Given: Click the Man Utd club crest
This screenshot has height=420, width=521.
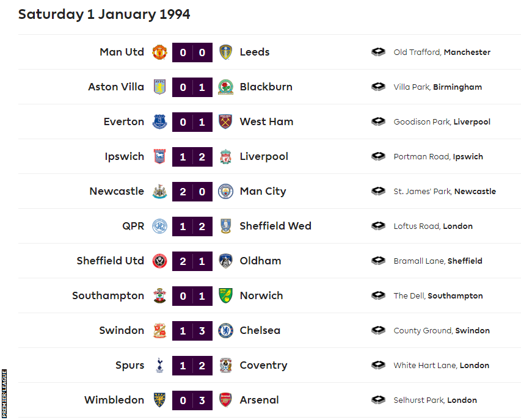Looking at the screenshot, I should click(159, 52).
